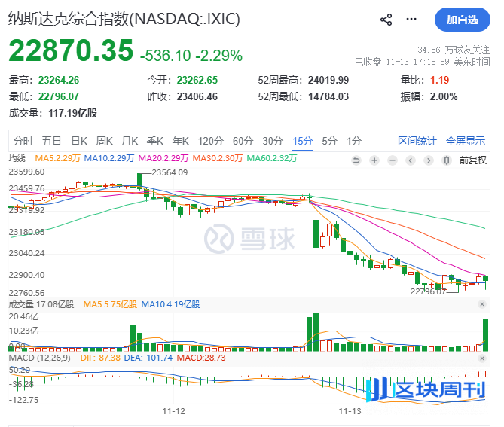Close the 成交量 volume panel

click(x=482, y=304)
